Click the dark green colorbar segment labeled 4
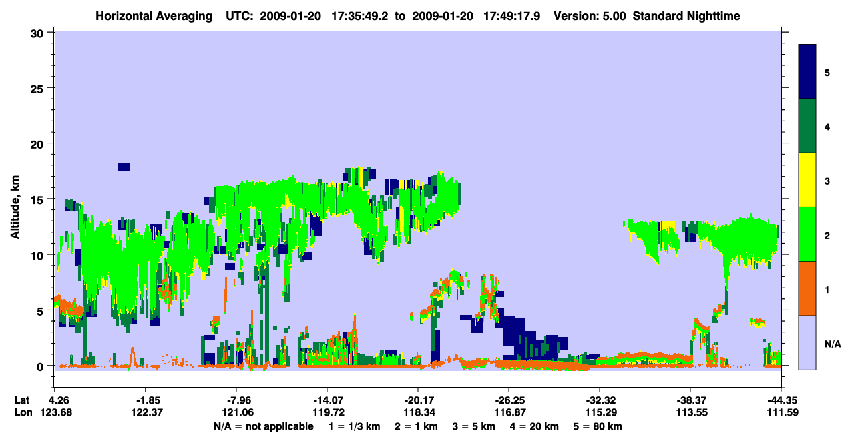The height and width of the screenshot is (445, 868). [x=807, y=126]
